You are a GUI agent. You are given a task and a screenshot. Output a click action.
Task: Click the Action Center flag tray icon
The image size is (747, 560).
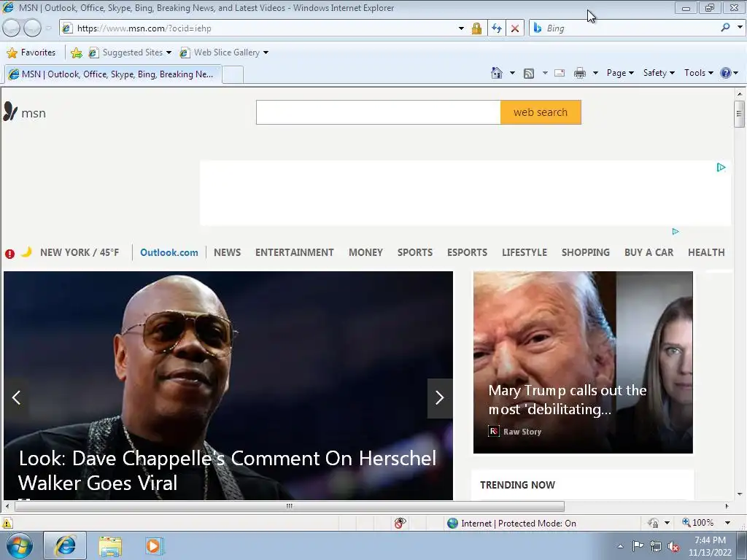(638, 545)
